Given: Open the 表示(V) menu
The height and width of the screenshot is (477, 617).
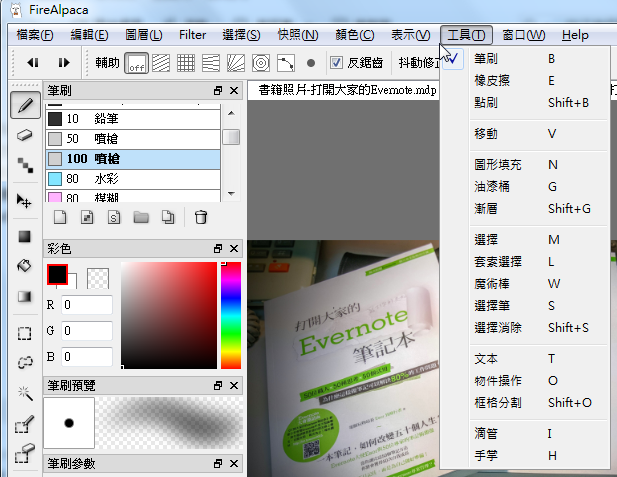Looking at the screenshot, I should point(410,35).
